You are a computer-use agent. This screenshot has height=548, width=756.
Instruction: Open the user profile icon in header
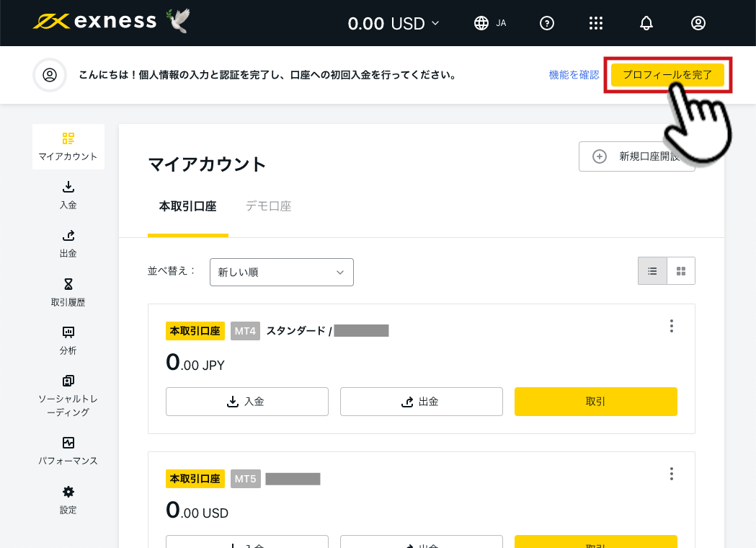(x=698, y=23)
